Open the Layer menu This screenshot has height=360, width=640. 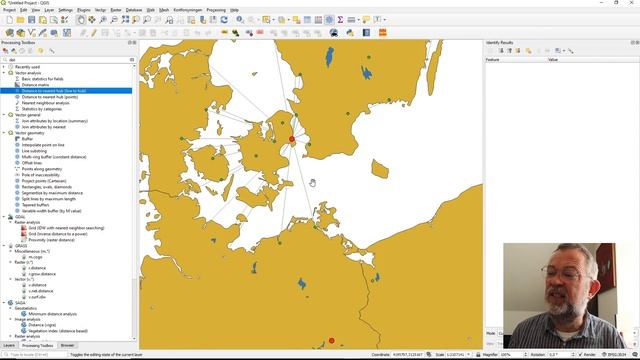[x=49, y=10]
